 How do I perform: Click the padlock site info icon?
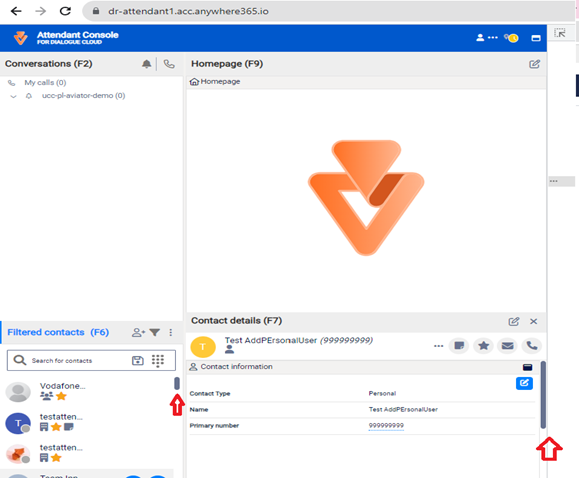click(96, 11)
